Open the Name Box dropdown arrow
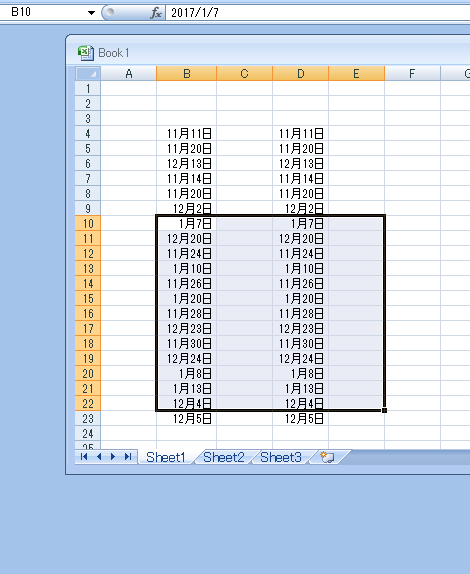The height and width of the screenshot is (574, 470). (92, 13)
